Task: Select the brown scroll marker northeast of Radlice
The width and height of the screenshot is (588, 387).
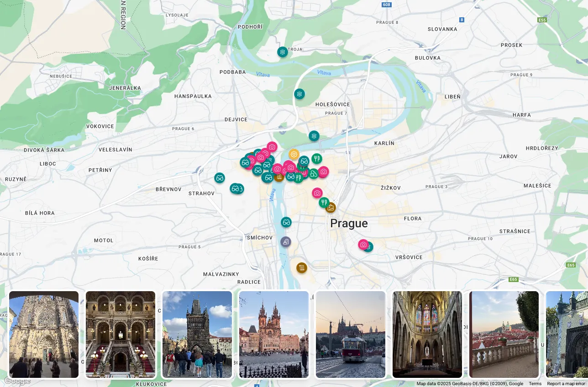Action: click(301, 268)
